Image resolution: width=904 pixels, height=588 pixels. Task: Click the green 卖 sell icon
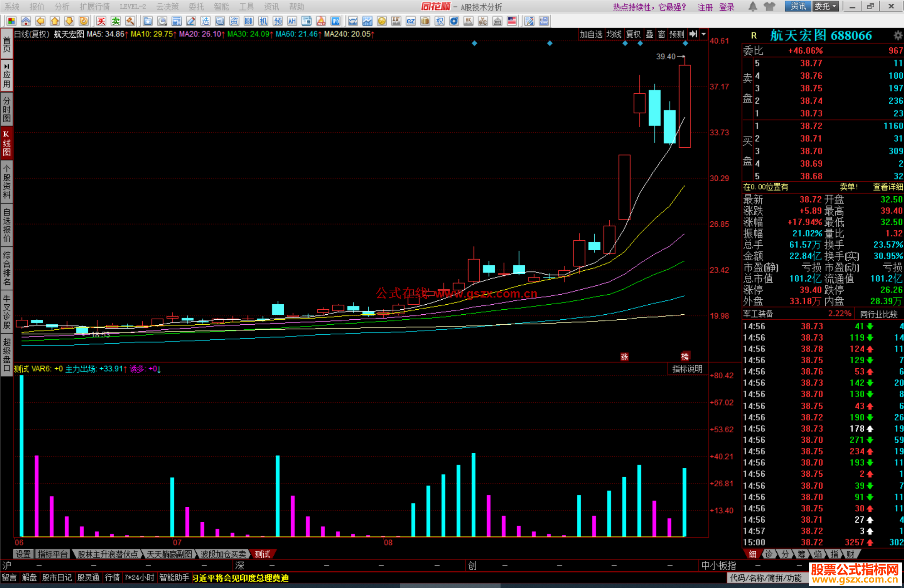(x=116, y=21)
